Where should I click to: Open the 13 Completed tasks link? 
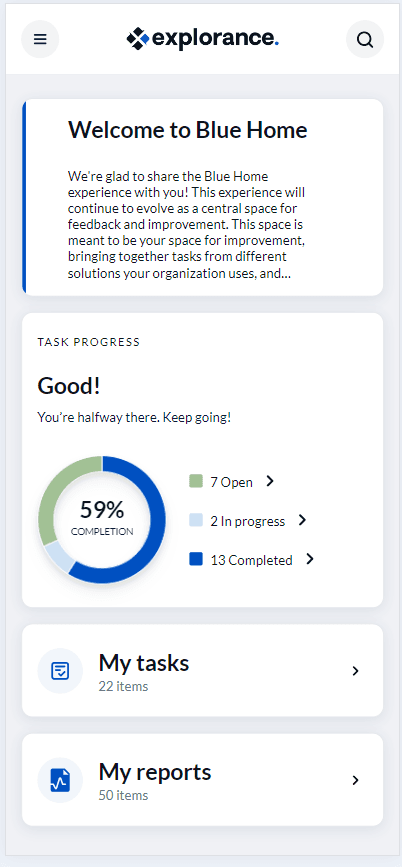(x=251, y=560)
